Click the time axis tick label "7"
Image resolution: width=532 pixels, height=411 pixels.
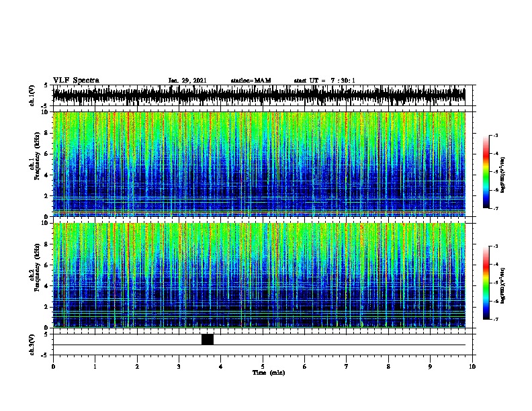click(x=347, y=367)
